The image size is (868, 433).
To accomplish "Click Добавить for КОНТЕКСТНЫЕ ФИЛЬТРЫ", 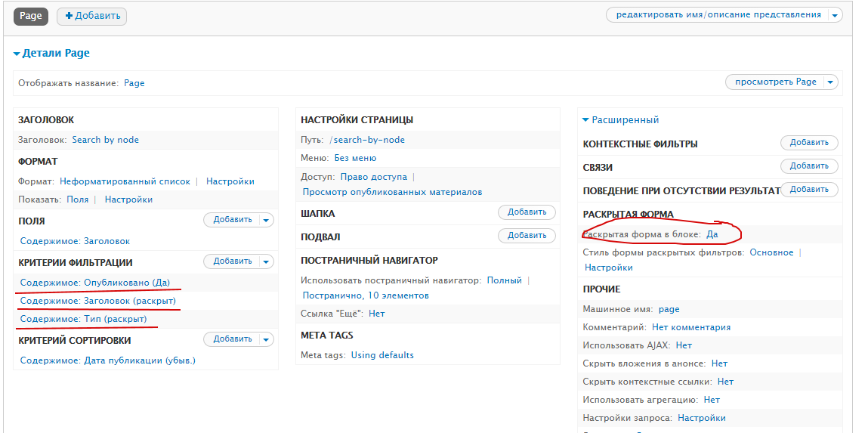I will click(809, 142).
